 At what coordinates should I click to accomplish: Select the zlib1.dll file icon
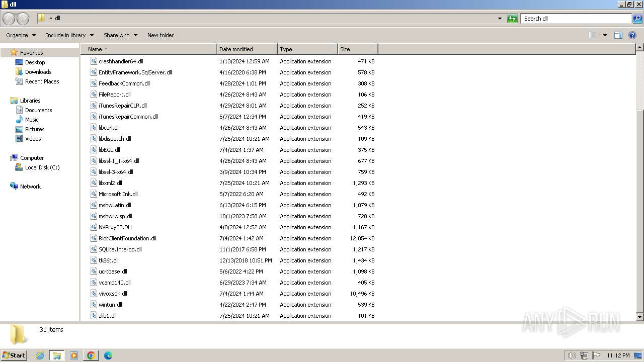point(94,316)
